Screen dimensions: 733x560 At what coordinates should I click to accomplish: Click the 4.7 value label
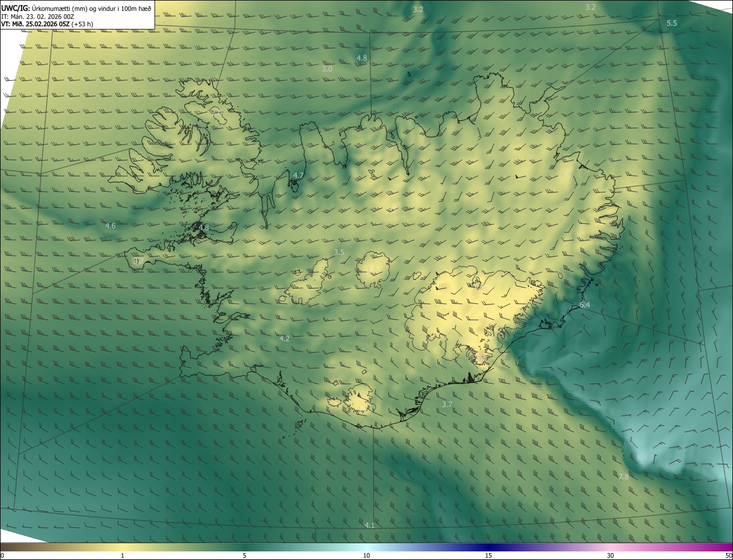298,175
